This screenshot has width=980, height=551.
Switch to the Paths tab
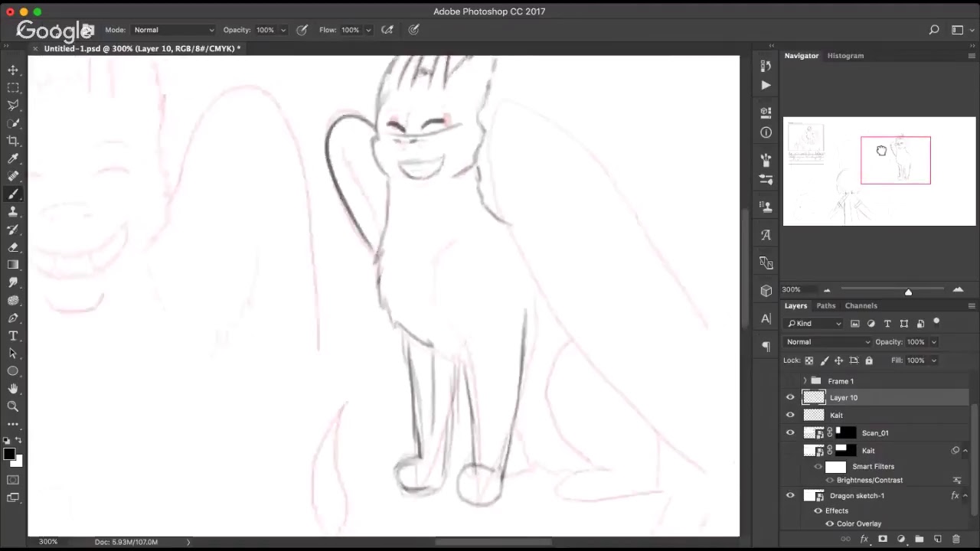[x=825, y=305]
